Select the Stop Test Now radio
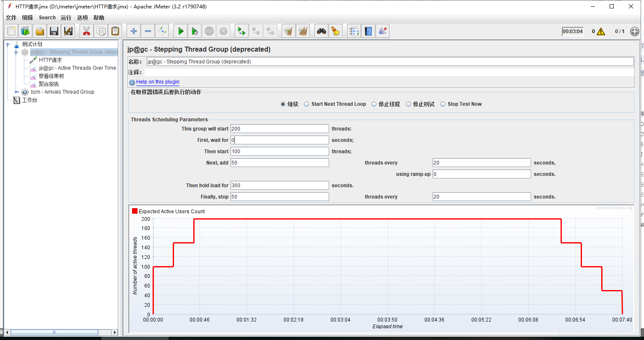The width and height of the screenshot is (644, 340). [443, 104]
